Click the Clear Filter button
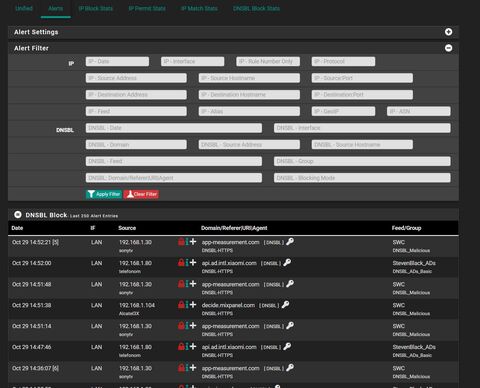This screenshot has width=480, height=388. pos(141,194)
